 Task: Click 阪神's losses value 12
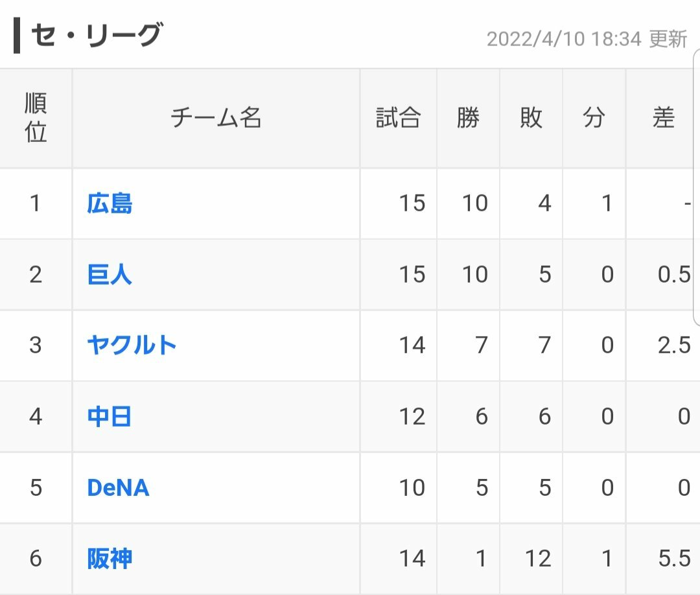(538, 559)
